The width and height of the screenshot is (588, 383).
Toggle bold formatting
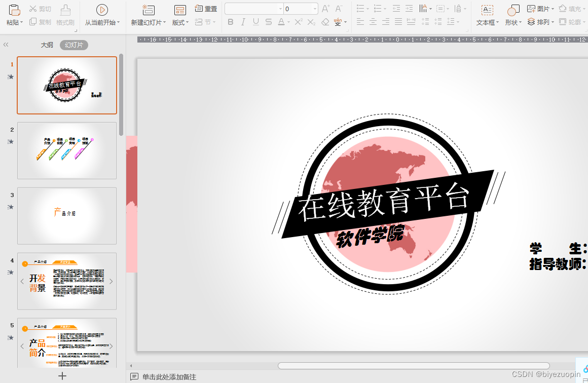tap(231, 22)
